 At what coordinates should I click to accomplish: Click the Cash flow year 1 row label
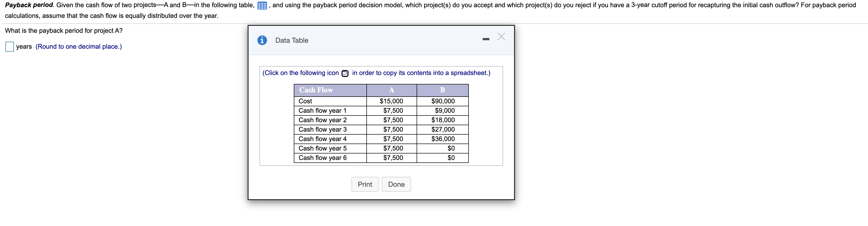(322, 110)
